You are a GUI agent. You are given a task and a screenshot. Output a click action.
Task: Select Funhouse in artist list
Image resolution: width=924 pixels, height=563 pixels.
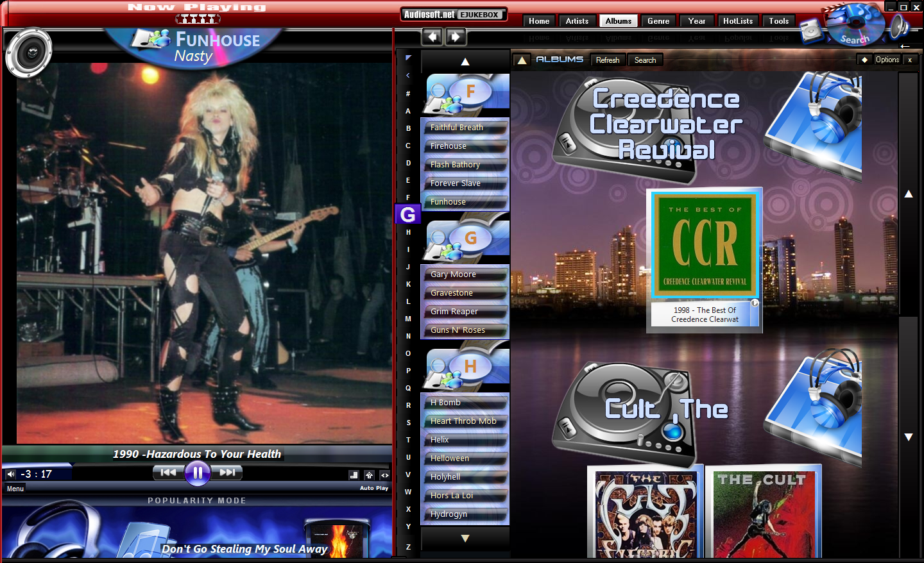[x=465, y=202]
